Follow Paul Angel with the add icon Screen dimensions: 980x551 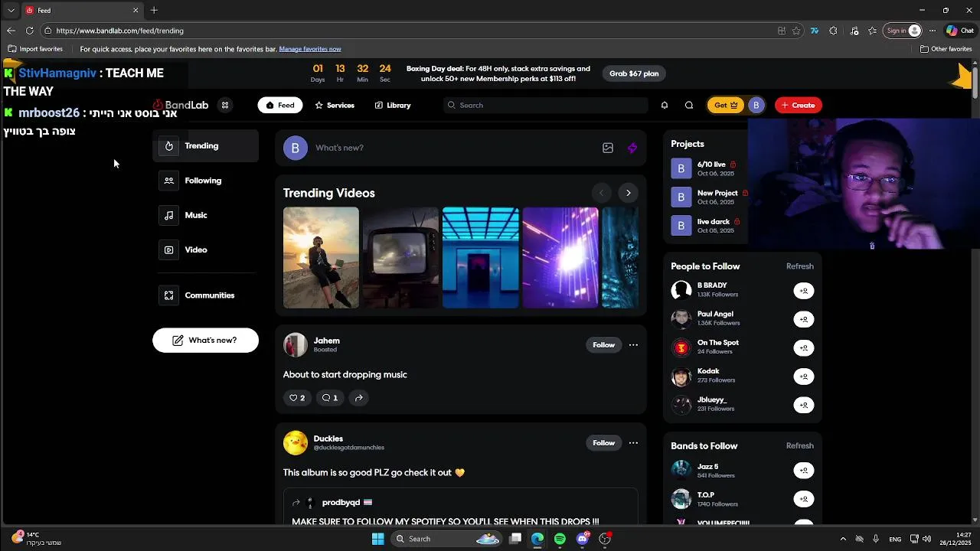tap(803, 319)
